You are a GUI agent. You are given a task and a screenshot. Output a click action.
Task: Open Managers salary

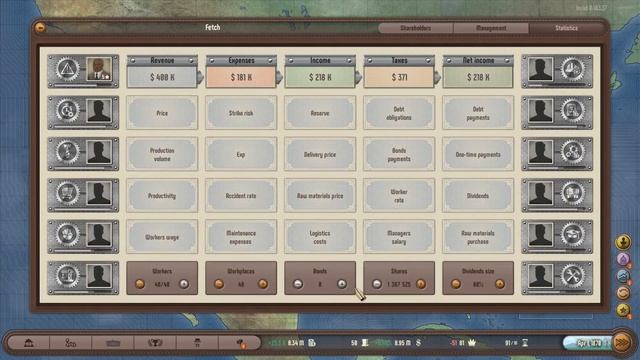pyautogui.click(x=399, y=237)
